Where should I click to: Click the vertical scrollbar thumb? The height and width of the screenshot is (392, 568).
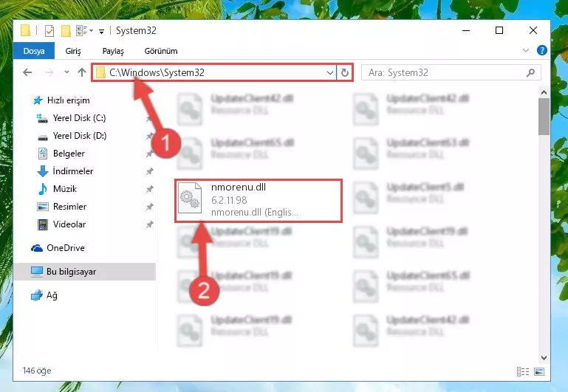point(544,117)
